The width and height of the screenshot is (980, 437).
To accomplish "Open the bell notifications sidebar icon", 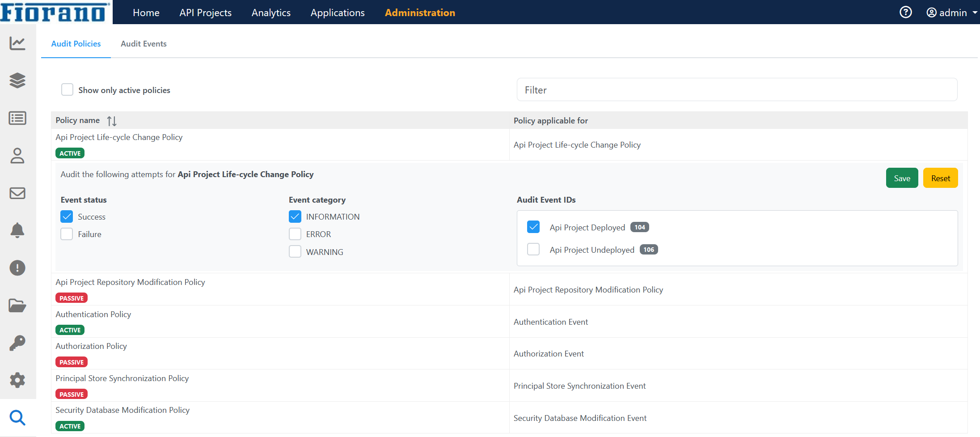I will (17, 230).
